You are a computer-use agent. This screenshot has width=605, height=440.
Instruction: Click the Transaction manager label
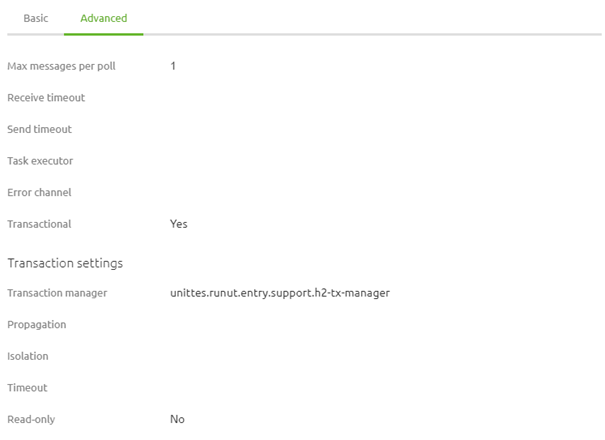(57, 293)
